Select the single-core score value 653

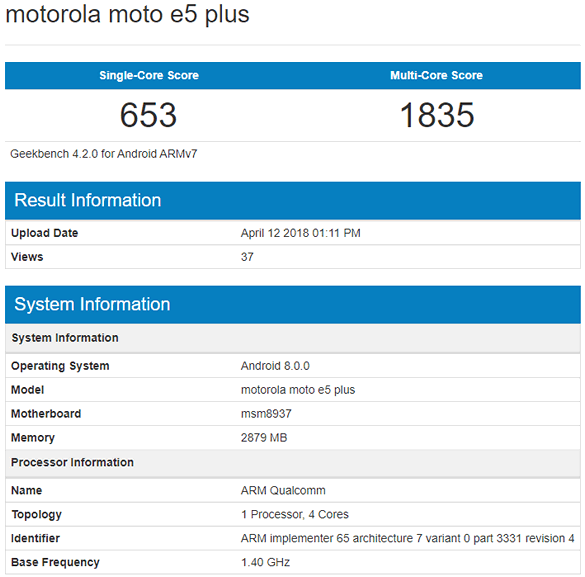click(148, 115)
